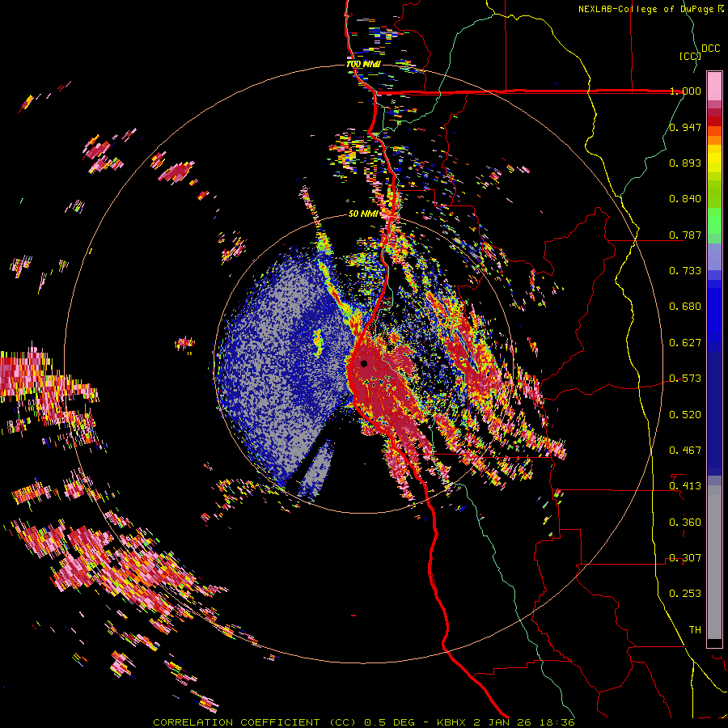Image resolution: width=728 pixels, height=728 pixels.
Task: Click the black radar site dot
Action: point(364,363)
